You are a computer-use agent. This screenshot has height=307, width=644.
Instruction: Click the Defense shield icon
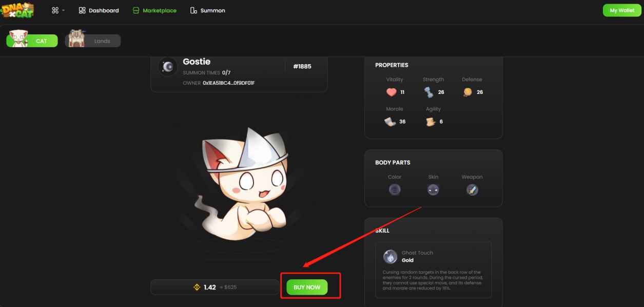click(x=467, y=92)
